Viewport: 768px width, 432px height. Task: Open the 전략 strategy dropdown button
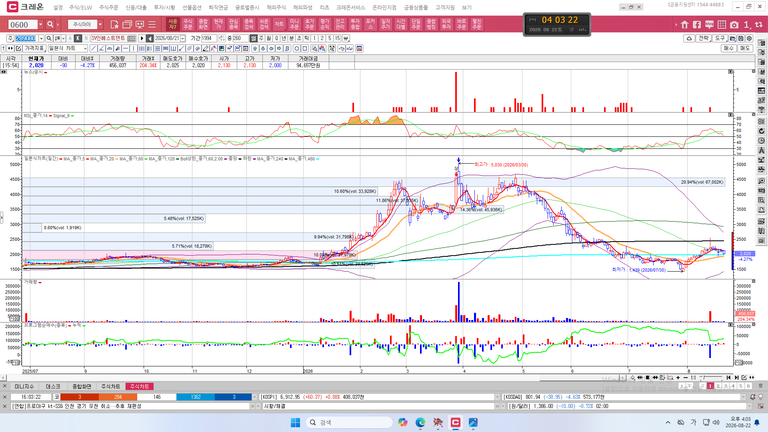pyautogui.click(x=703, y=38)
